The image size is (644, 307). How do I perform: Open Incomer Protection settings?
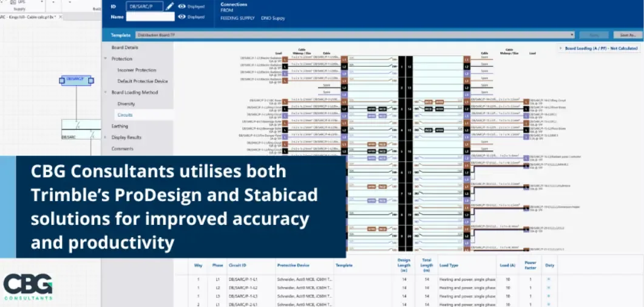coord(137,71)
